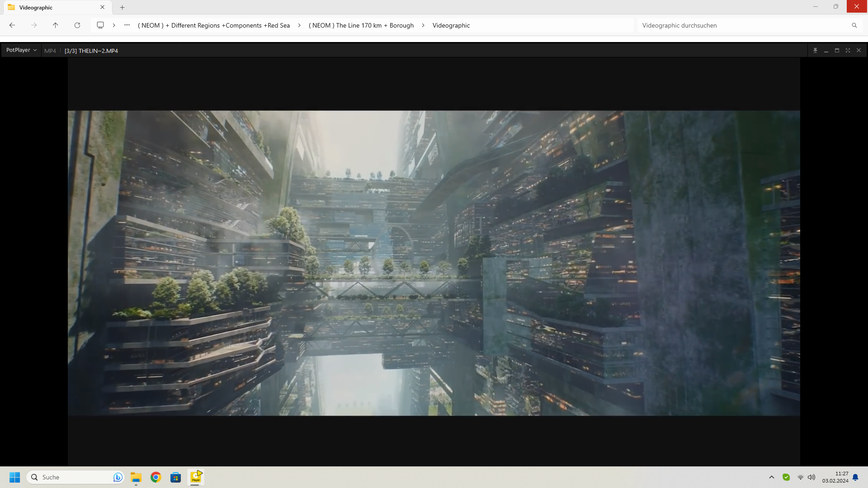Add a new Explorer tab
The image size is (868, 488).
[122, 7]
